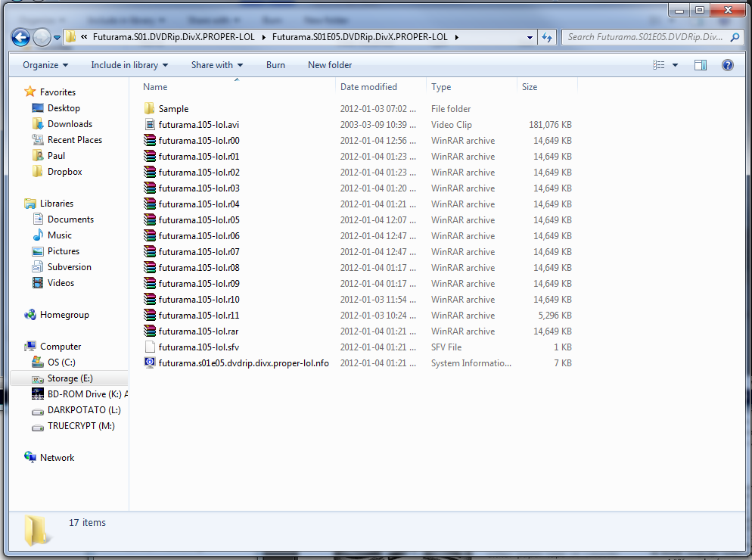Select file futurama.105-lol.r07
The width and height of the screenshot is (752, 560).
point(199,251)
